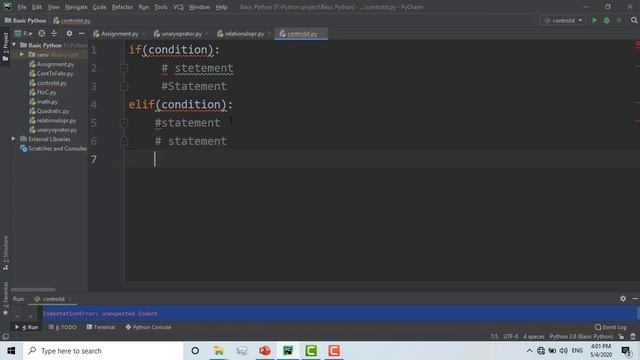Viewport: 640px width, 360px height.
Task: Open the Project view type dropdown
Action: pyautogui.click(x=23, y=33)
